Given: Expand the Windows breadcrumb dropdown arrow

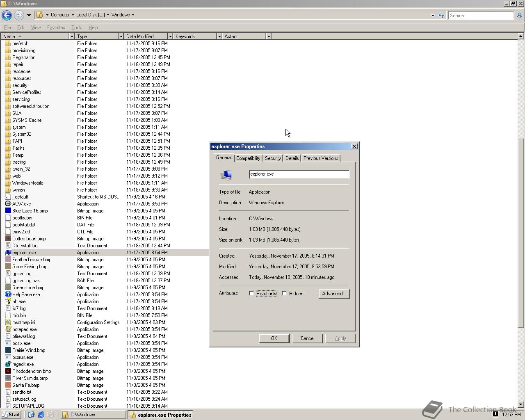Looking at the screenshot, I should click(133, 15).
